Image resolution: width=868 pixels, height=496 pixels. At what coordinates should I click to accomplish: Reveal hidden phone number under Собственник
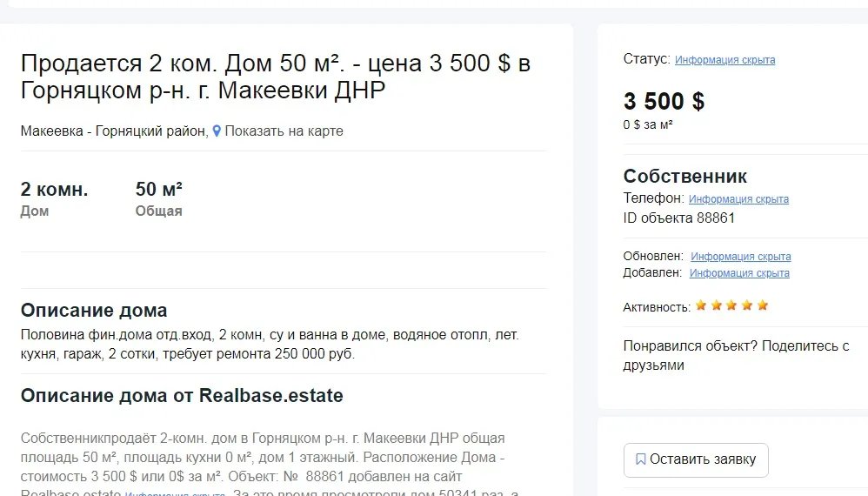[x=738, y=199]
